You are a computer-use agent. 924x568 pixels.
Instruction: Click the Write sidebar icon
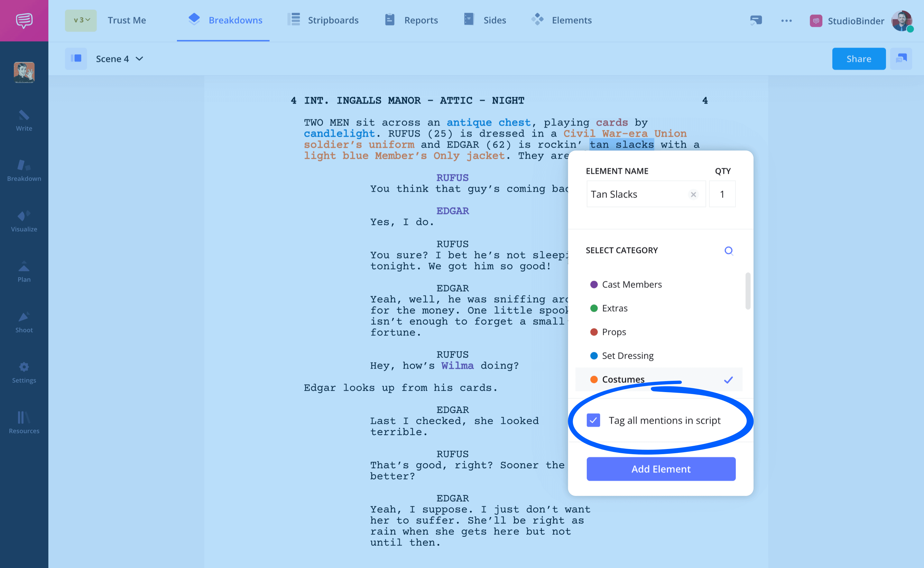(24, 119)
